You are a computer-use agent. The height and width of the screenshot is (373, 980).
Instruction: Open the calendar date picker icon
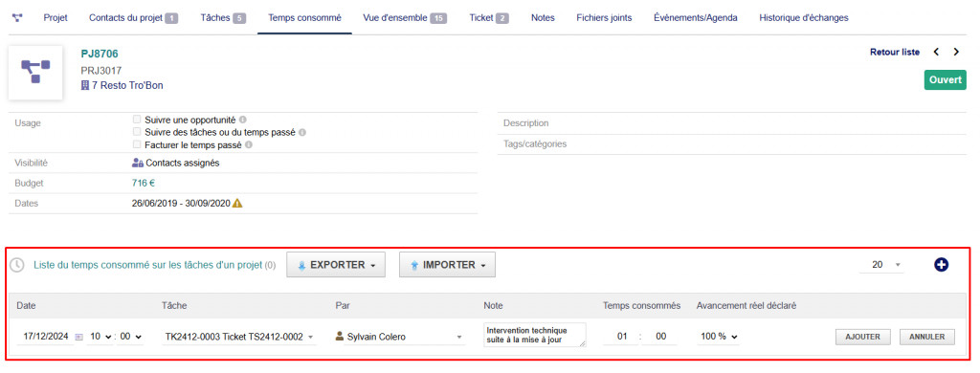click(x=78, y=337)
